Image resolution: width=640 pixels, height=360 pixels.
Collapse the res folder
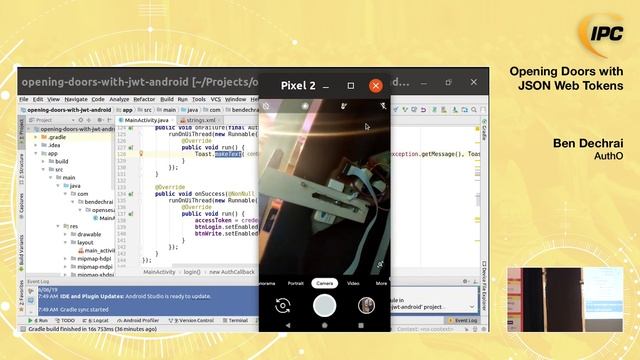pos(58,226)
